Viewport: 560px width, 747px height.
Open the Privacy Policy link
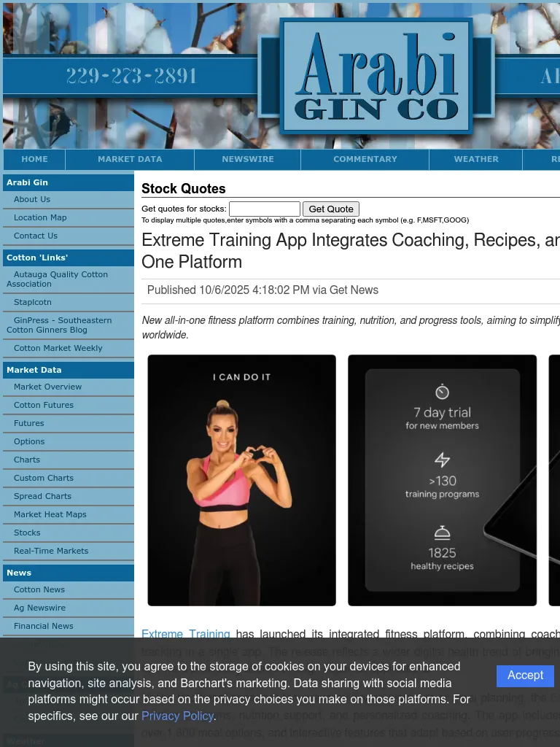click(x=177, y=716)
